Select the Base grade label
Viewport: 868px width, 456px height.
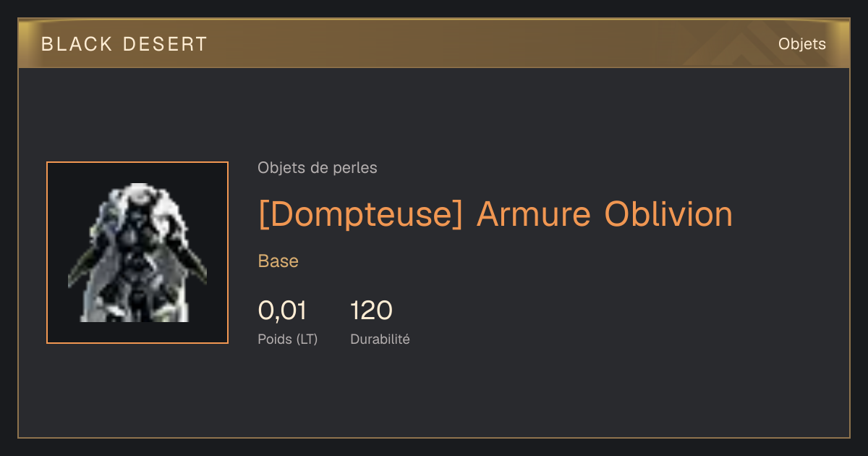pos(278,261)
